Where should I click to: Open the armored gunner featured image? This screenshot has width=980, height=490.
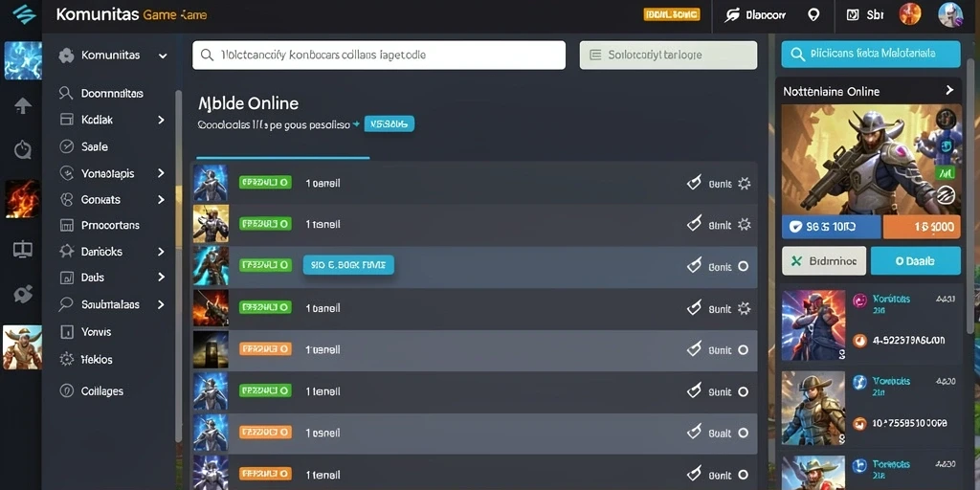[872, 160]
